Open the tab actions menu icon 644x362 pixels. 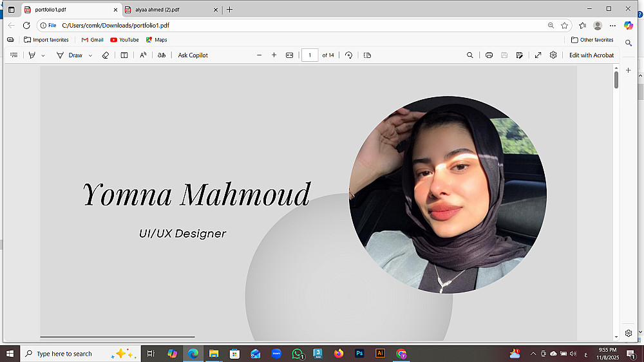(x=12, y=10)
